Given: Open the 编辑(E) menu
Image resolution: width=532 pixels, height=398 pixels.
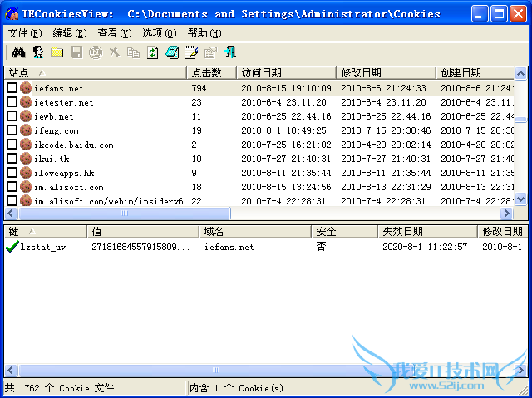Looking at the screenshot, I should (x=70, y=33).
